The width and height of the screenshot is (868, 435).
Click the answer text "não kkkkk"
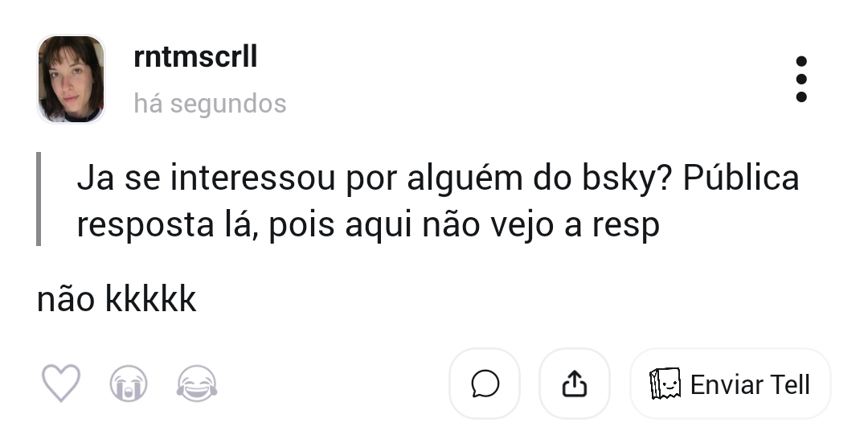(117, 300)
